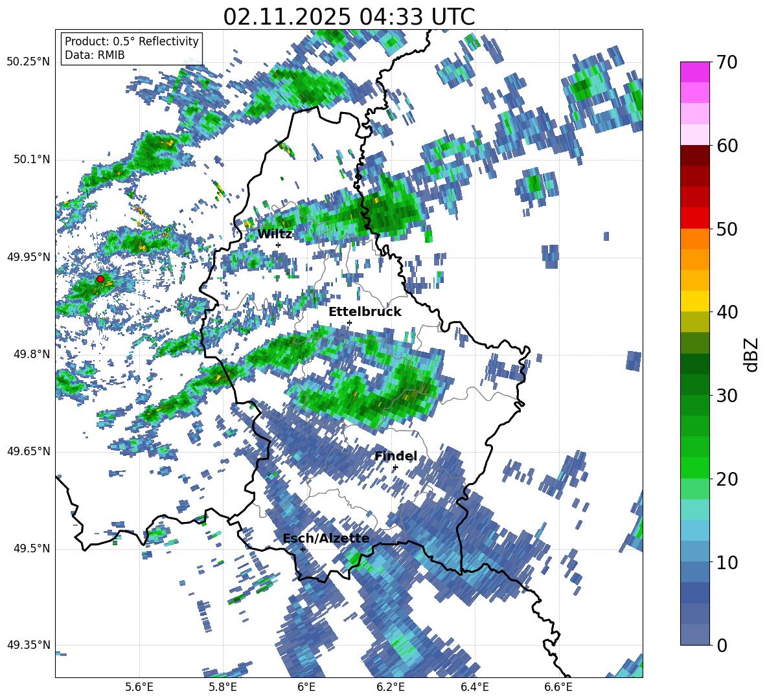This screenshot has height=700, width=767.
Task: Click the Findel station cross marker
Action: point(395,468)
